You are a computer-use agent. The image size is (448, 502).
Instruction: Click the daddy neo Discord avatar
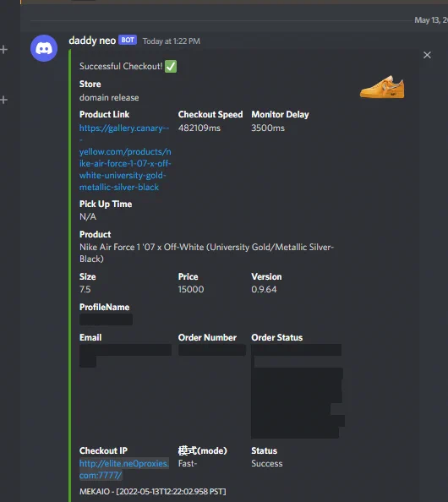44,48
